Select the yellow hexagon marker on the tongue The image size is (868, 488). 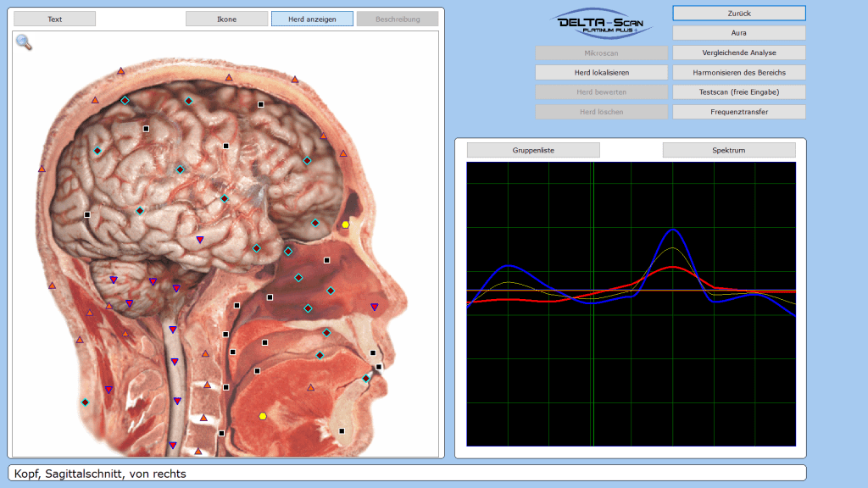click(x=263, y=416)
